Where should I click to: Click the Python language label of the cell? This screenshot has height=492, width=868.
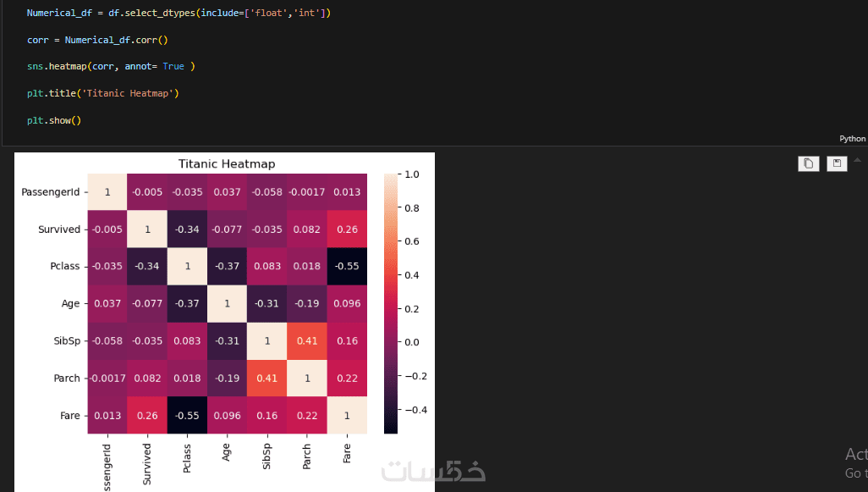(x=852, y=138)
